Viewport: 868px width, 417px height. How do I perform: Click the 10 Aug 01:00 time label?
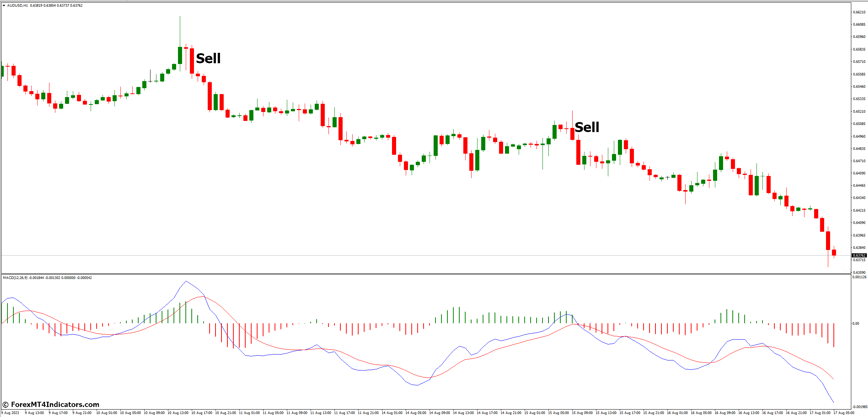[x=107, y=413]
